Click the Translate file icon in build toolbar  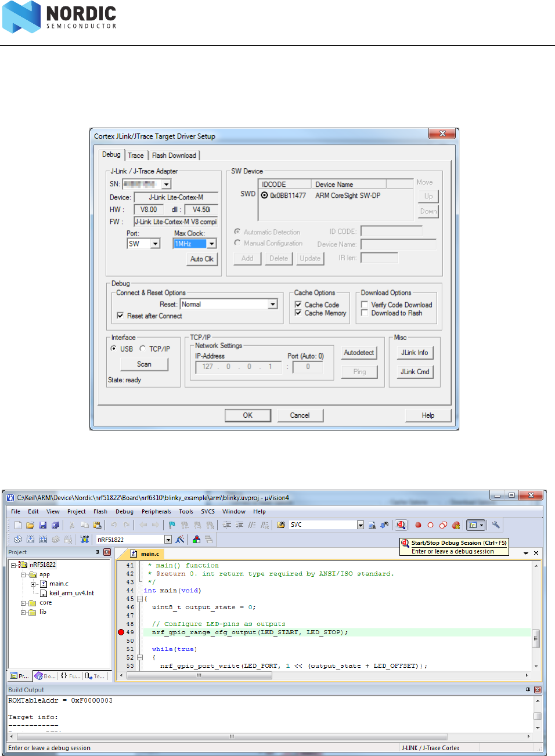pos(18,540)
